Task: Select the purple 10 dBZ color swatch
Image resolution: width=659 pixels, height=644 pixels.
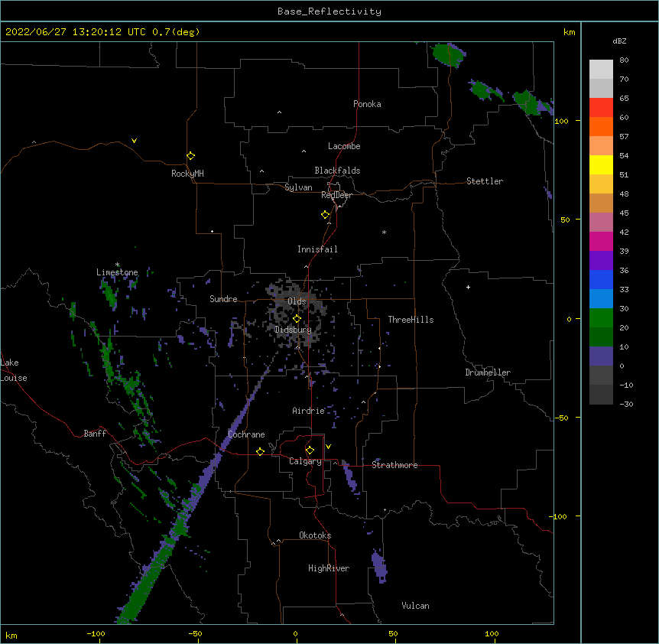Action: (x=601, y=356)
